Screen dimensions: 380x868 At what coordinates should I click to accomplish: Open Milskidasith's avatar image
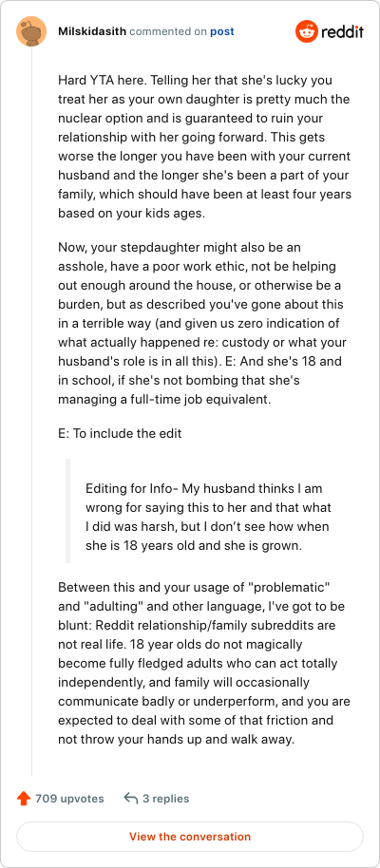tap(31, 31)
